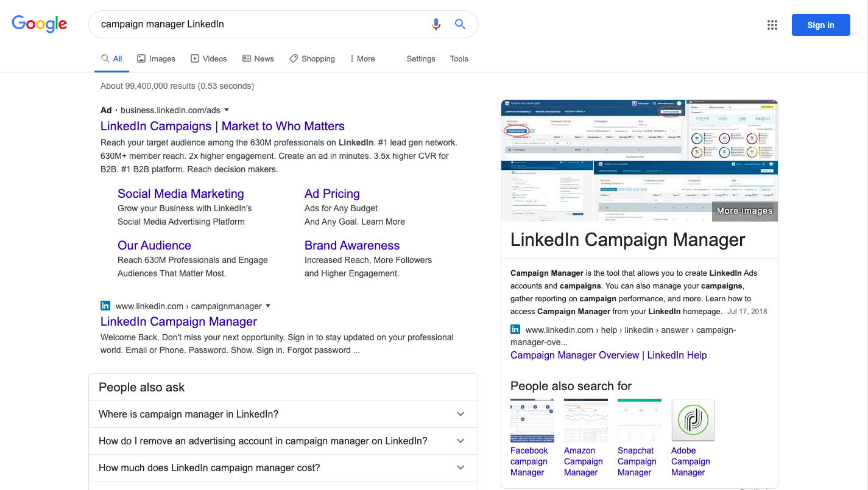
Task: Open 'LinkedIn Campaigns | Market to Who Matters' ad
Action: [222, 126]
